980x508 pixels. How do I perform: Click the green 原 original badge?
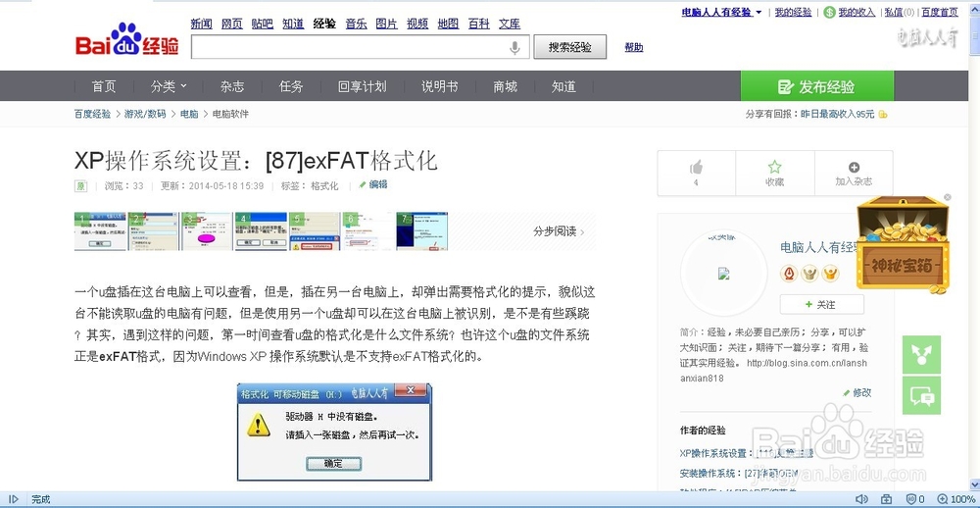tap(80, 185)
